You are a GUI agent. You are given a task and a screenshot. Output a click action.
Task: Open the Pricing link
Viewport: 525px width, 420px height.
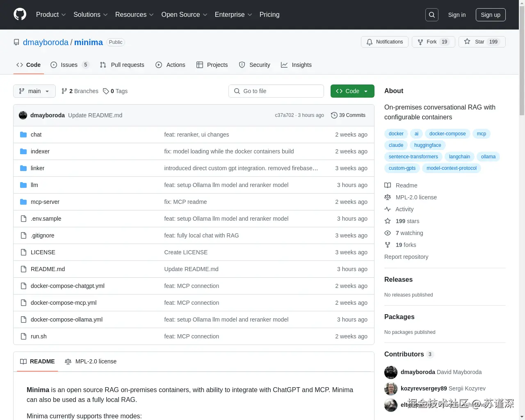(x=269, y=15)
